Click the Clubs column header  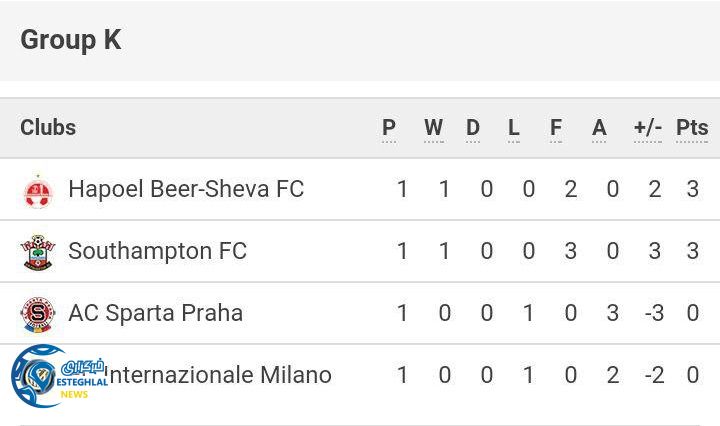[48, 127]
